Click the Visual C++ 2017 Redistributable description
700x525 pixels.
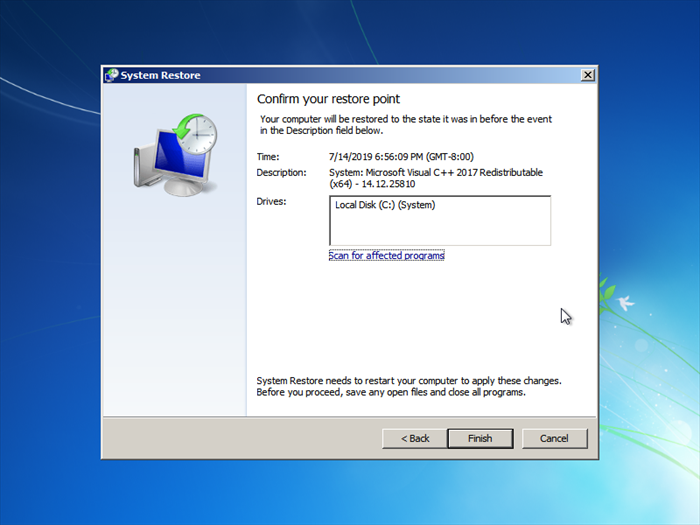click(436, 178)
